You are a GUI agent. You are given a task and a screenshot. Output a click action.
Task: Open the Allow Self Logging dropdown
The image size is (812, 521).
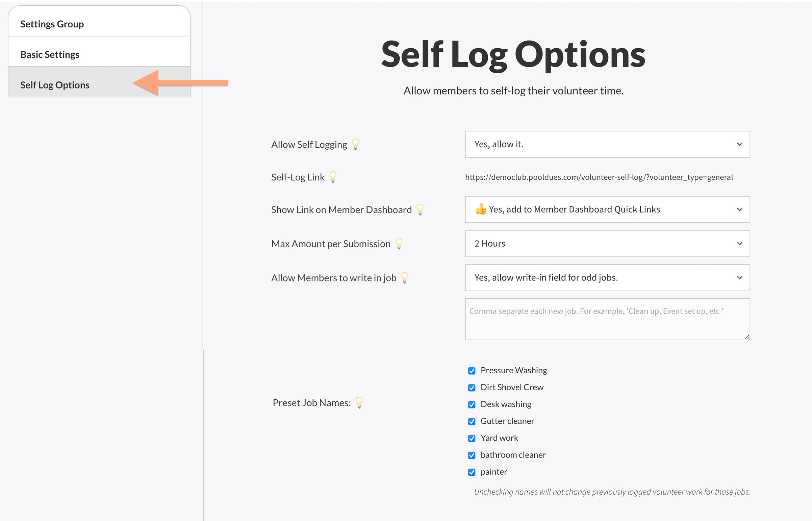point(607,145)
